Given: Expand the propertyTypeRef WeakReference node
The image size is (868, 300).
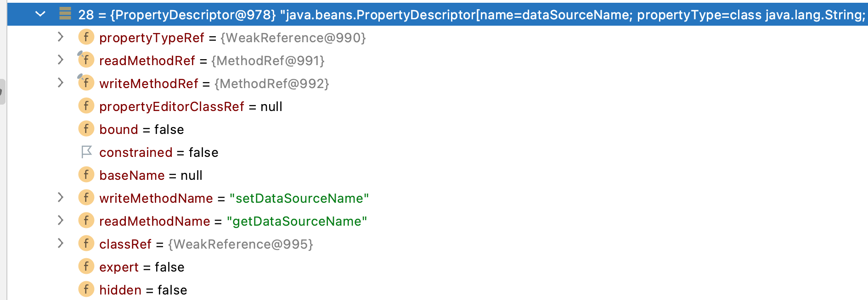Looking at the screenshot, I should click(60, 37).
